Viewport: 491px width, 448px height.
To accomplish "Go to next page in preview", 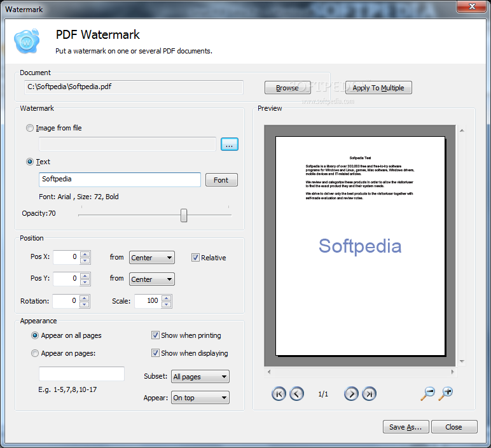I will point(351,394).
